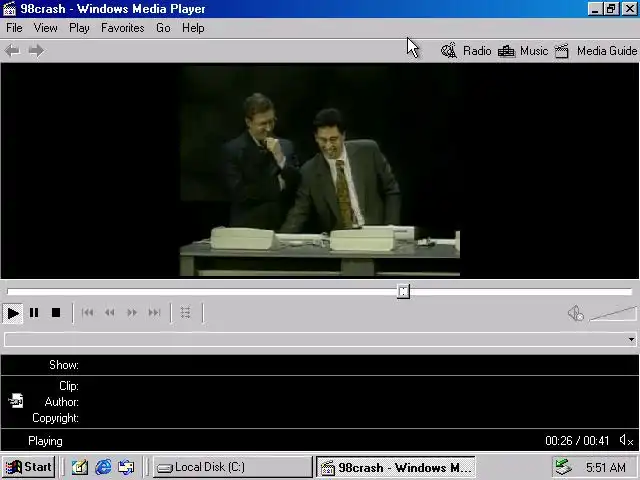The width and height of the screenshot is (640, 480).
Task: Click the Copyright: label
Action: pyautogui.click(x=55, y=418)
